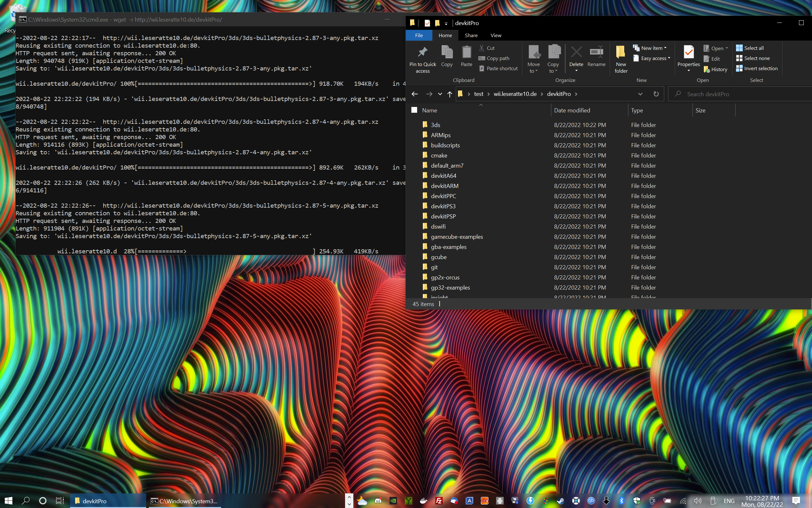Click the Delete X icon

click(x=576, y=52)
